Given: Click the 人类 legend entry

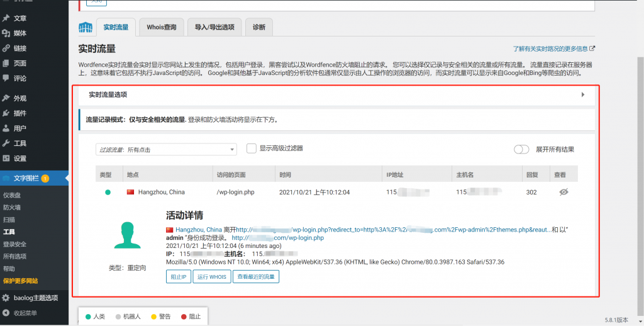Looking at the screenshot, I should click(96, 317).
